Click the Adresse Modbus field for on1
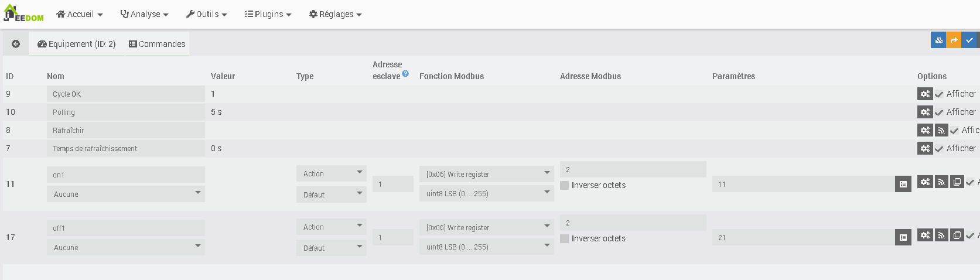The image size is (980, 280). click(633, 169)
